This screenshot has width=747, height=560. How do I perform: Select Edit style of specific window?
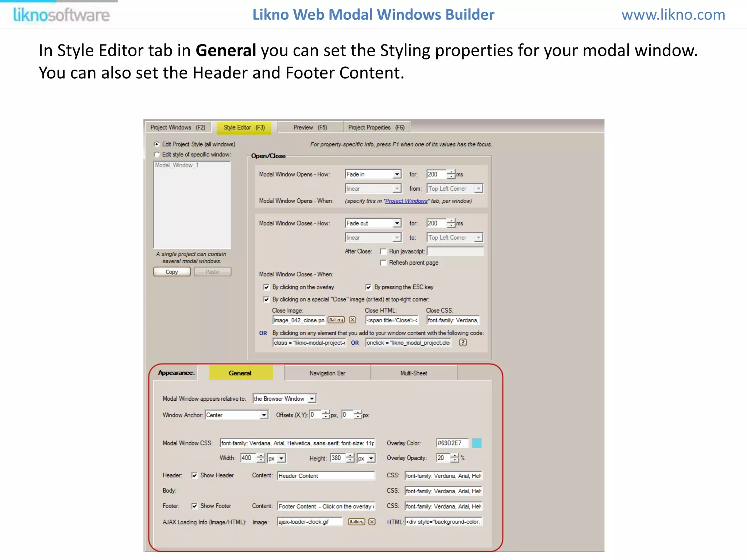click(x=157, y=155)
